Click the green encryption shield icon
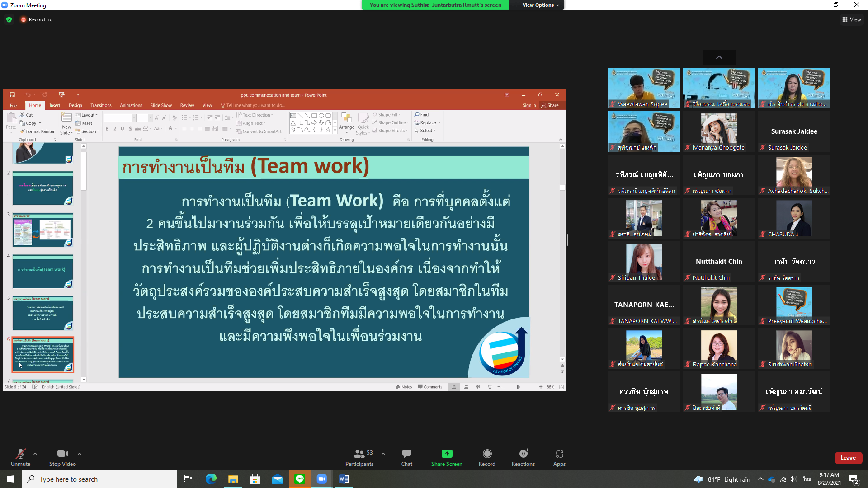 pyautogui.click(x=9, y=19)
